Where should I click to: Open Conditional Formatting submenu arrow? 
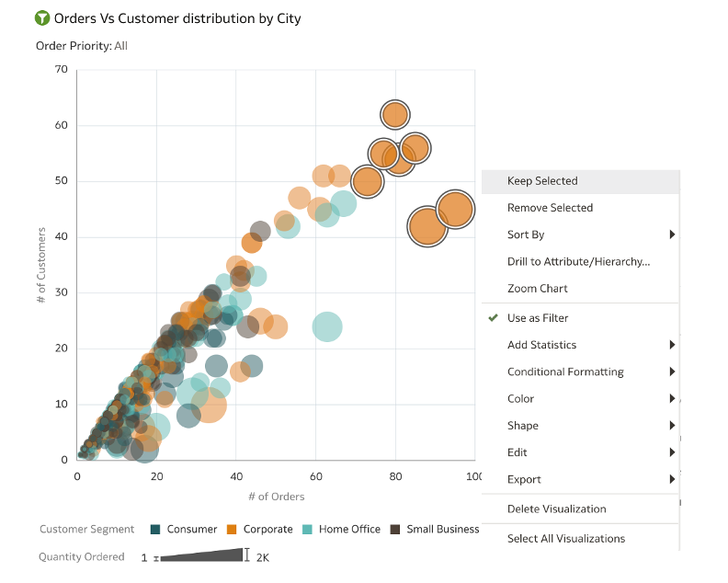[672, 372]
